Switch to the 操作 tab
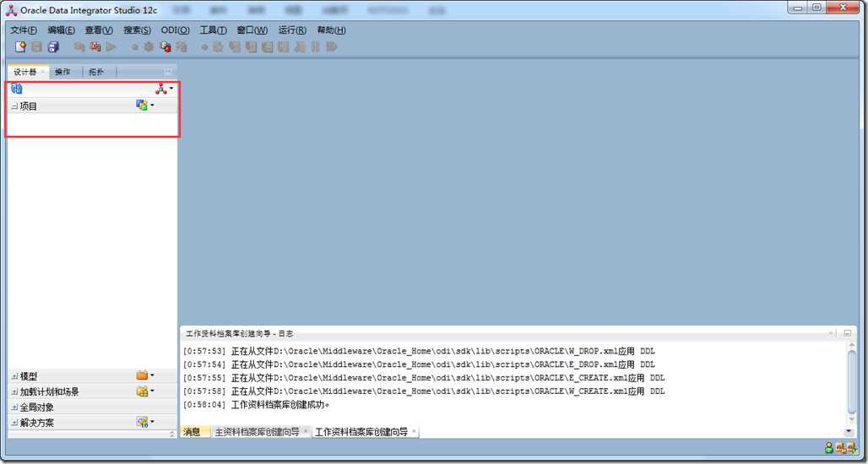 pyautogui.click(x=62, y=72)
